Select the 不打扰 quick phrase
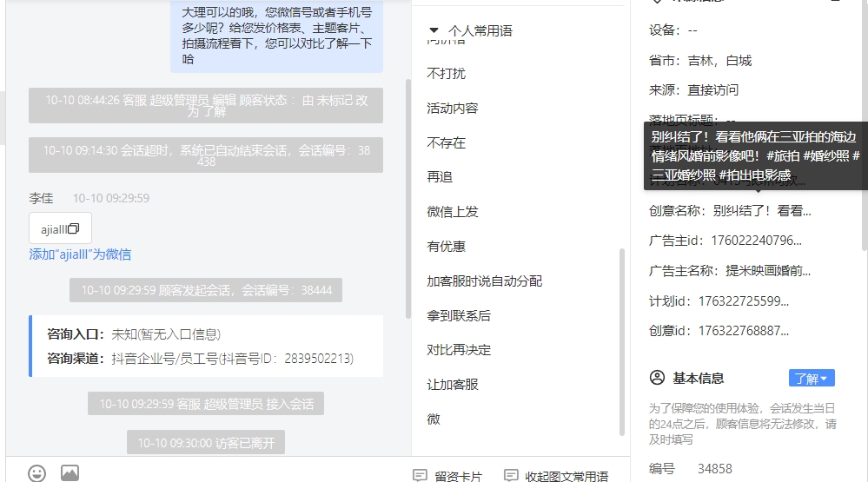The height and width of the screenshot is (482, 868). pos(447,74)
